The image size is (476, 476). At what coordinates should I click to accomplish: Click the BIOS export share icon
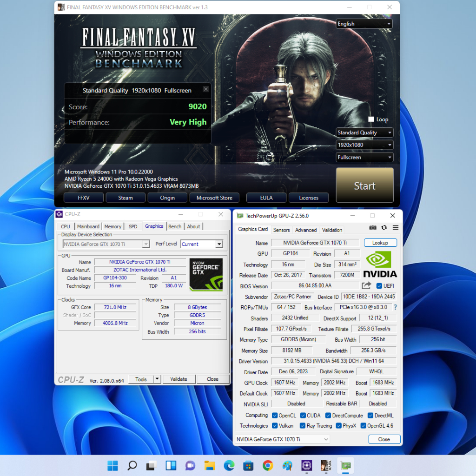pos(366,286)
